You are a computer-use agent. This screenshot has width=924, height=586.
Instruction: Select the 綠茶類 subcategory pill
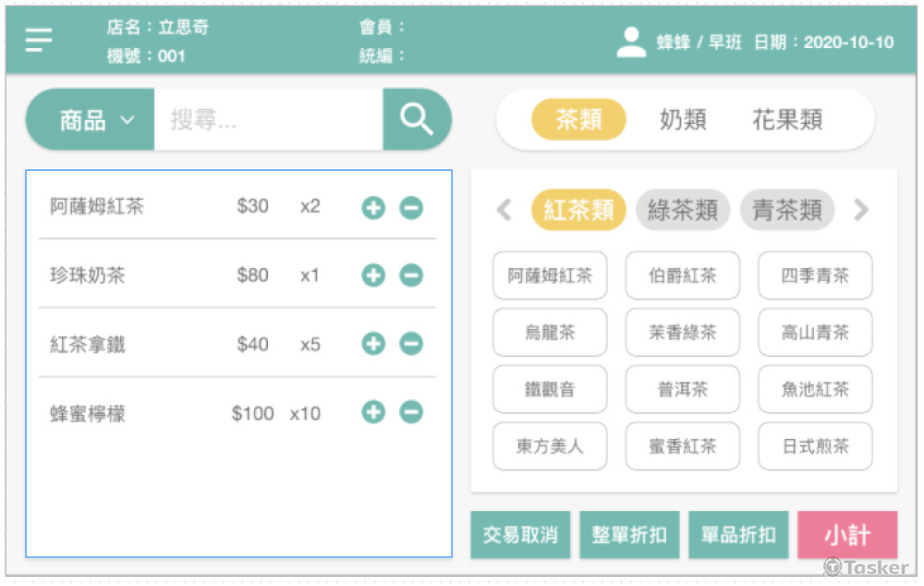pyautogui.click(x=683, y=211)
